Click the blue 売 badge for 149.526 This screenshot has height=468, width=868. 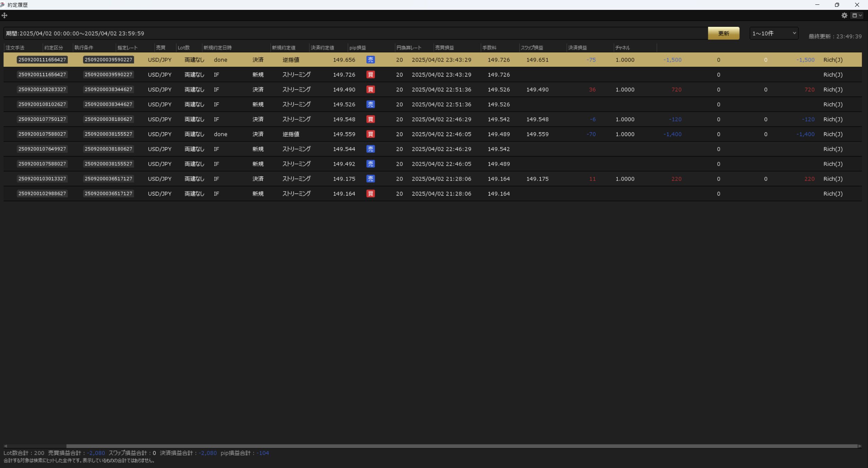[370, 104]
